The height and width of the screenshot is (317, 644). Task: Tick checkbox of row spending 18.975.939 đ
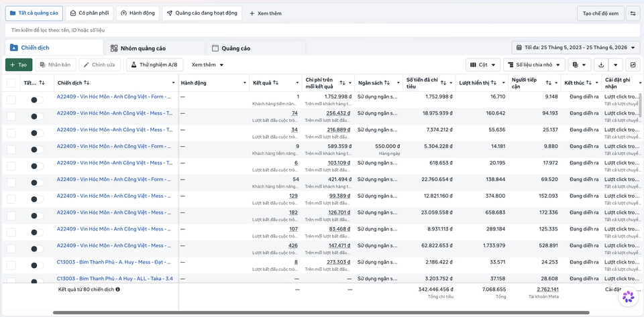tap(11, 117)
